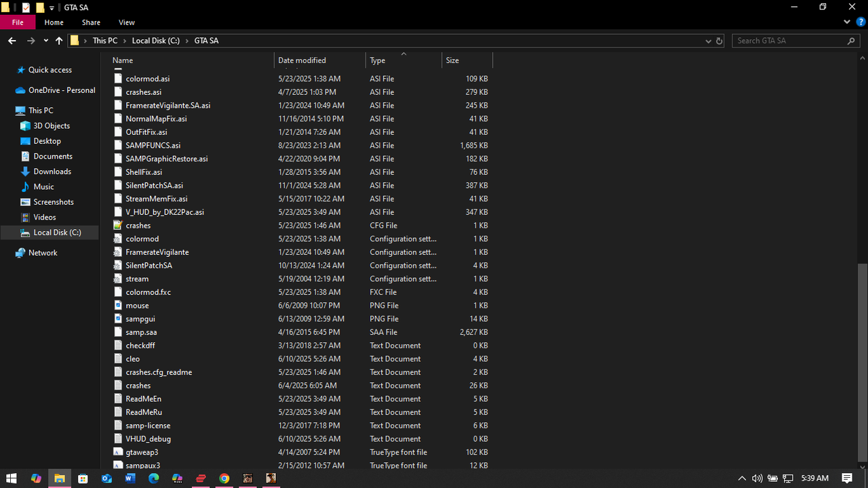868x488 pixels.
Task: Select Videos in navigation pane
Action: tap(45, 218)
